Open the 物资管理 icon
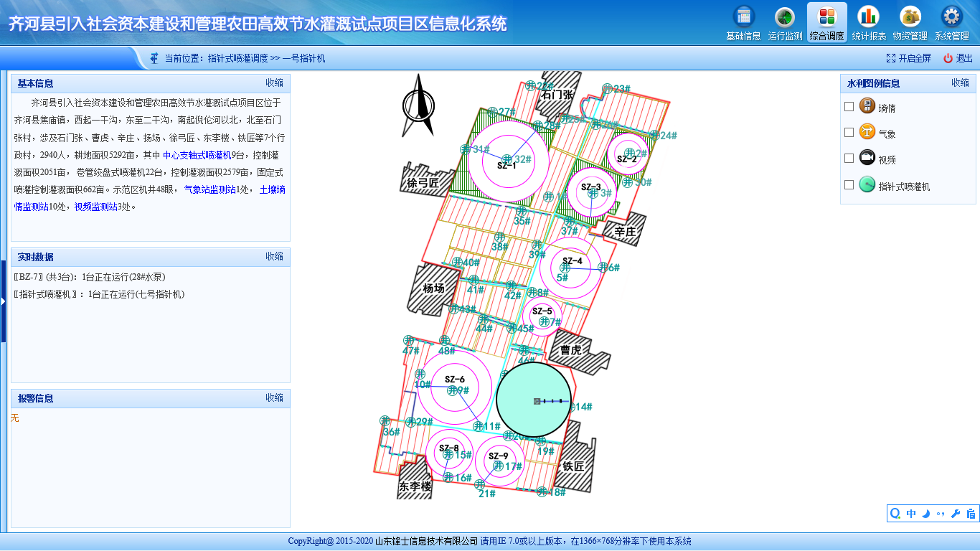Screen dimensions: 980x551 tap(910, 17)
